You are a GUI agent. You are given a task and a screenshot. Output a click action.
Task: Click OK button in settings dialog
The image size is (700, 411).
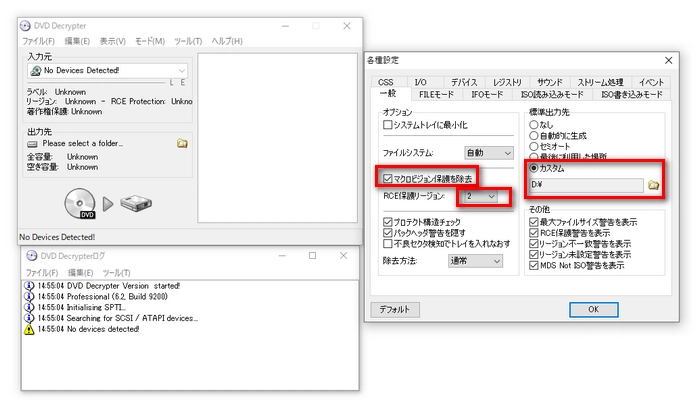pyautogui.click(x=594, y=310)
